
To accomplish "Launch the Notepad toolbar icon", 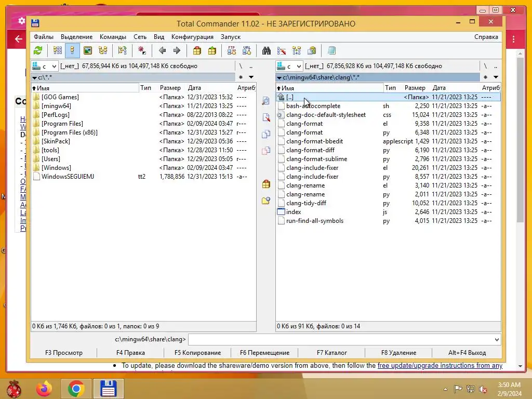I will click(331, 50).
